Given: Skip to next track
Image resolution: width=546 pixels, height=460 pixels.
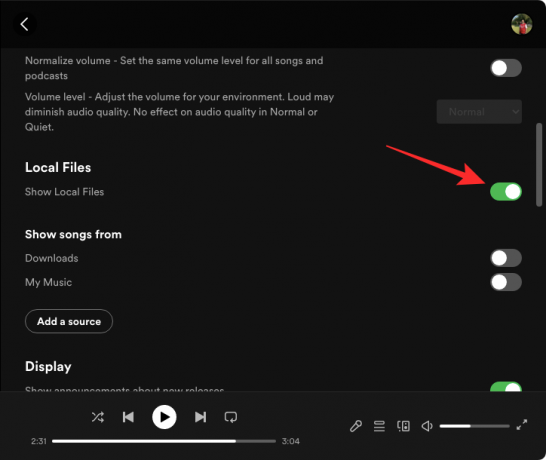Looking at the screenshot, I should 201,417.
